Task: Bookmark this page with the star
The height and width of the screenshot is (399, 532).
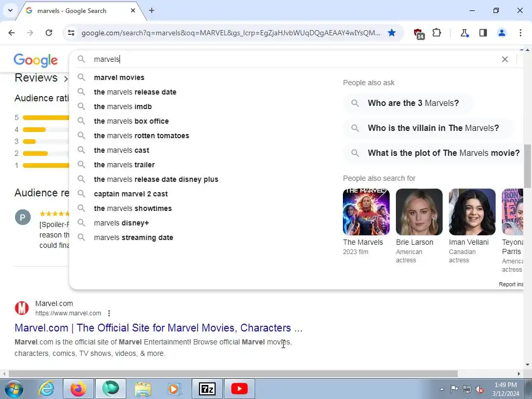Action: point(392,33)
